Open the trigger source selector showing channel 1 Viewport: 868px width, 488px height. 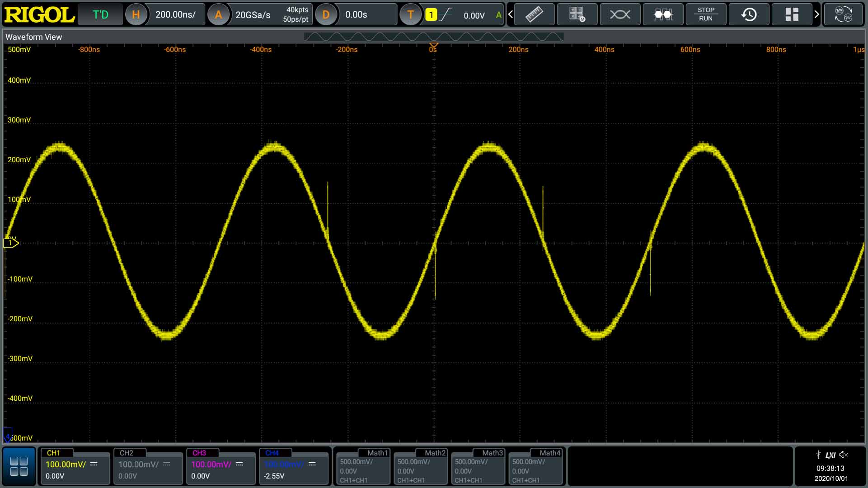[x=432, y=15]
